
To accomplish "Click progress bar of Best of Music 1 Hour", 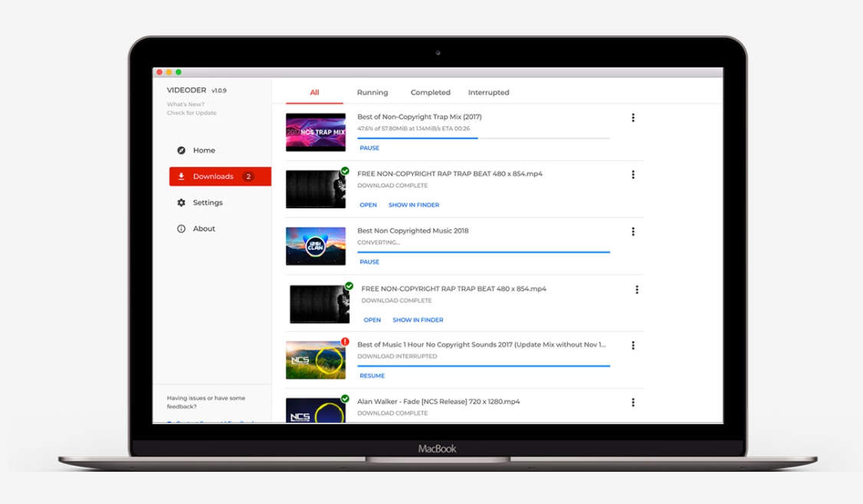I will pyautogui.click(x=484, y=366).
